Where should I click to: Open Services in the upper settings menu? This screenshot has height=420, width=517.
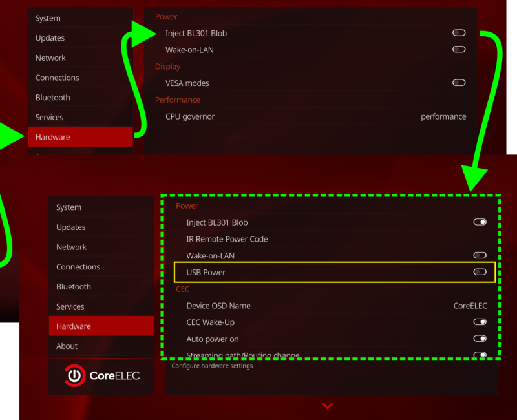[x=80, y=117]
